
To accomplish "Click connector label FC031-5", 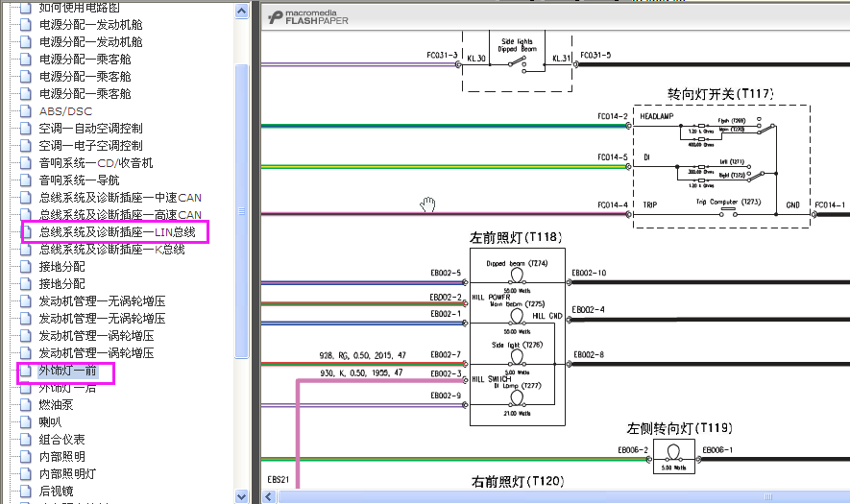I will pos(595,56).
